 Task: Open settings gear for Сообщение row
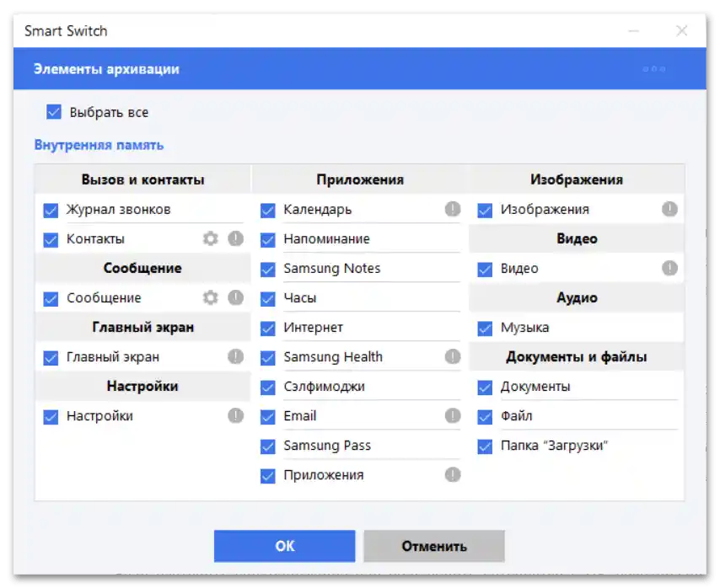(x=210, y=297)
